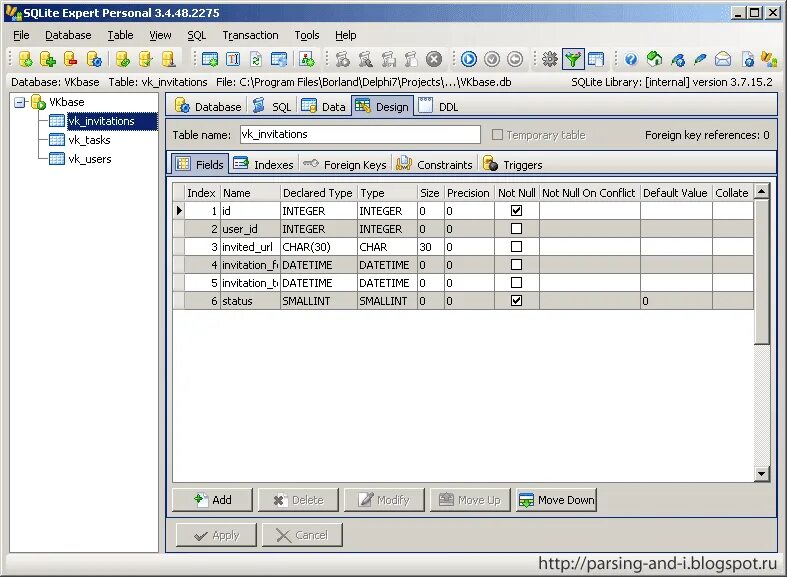This screenshot has width=787, height=577.
Task: Click the envelope email support icon
Action: click(723, 59)
